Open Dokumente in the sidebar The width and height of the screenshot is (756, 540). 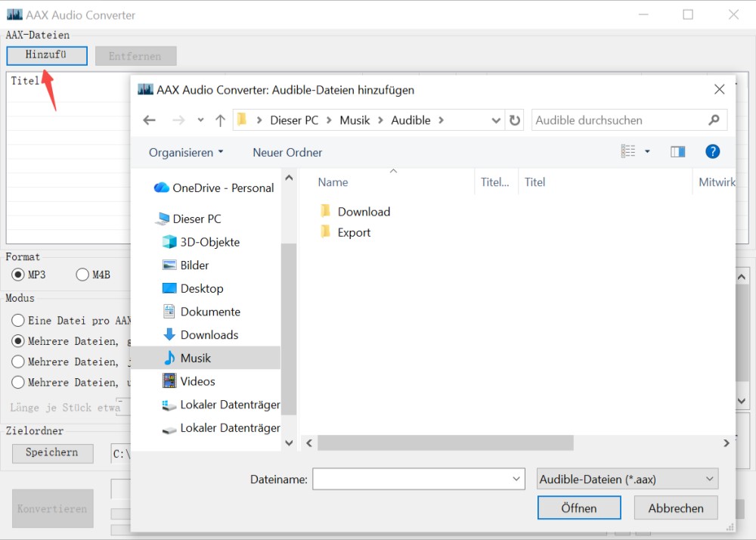point(202,312)
